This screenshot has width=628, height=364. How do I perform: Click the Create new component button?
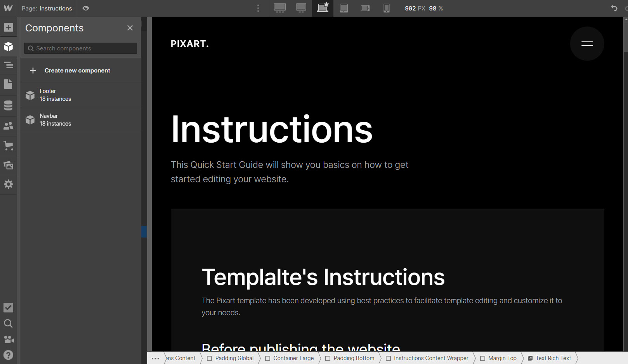click(x=77, y=70)
